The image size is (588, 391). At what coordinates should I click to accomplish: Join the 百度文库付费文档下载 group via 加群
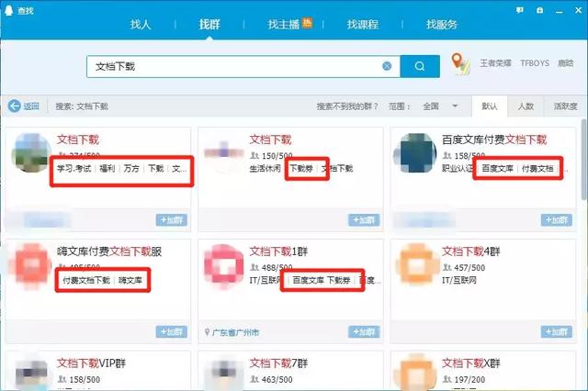pos(556,220)
